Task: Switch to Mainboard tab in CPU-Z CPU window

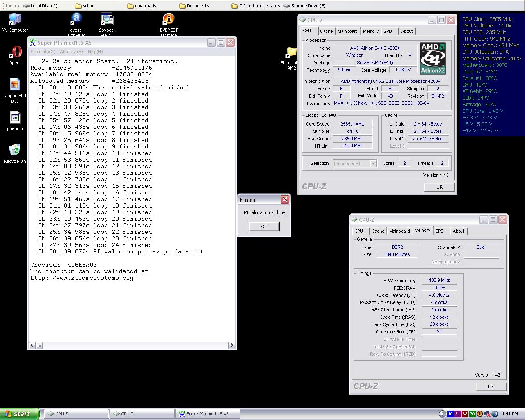Action: tap(348, 31)
